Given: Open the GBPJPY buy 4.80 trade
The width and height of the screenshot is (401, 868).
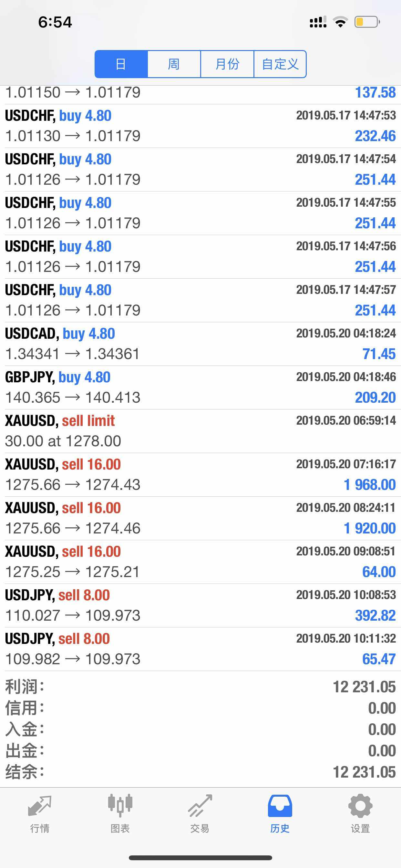Looking at the screenshot, I should 200,387.
